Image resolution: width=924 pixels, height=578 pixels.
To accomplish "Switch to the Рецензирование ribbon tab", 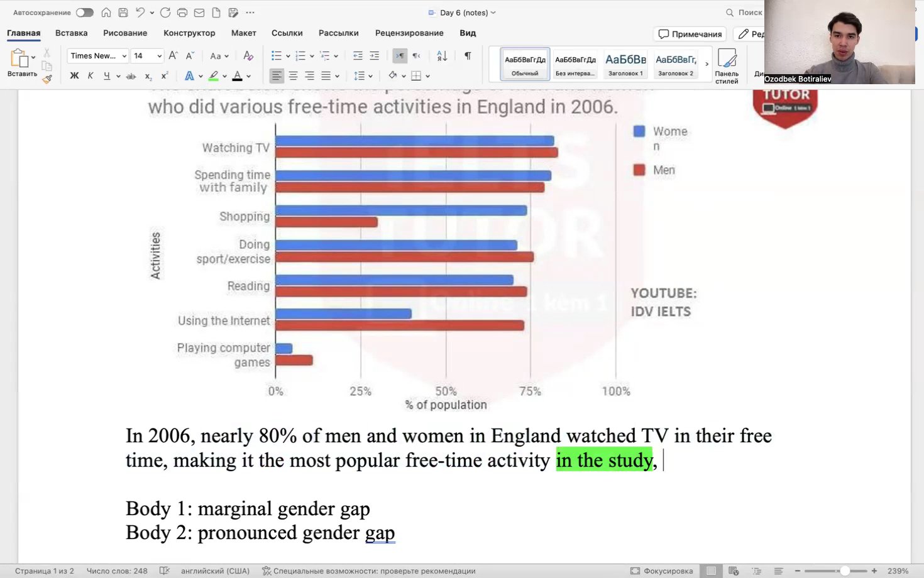I will click(409, 33).
